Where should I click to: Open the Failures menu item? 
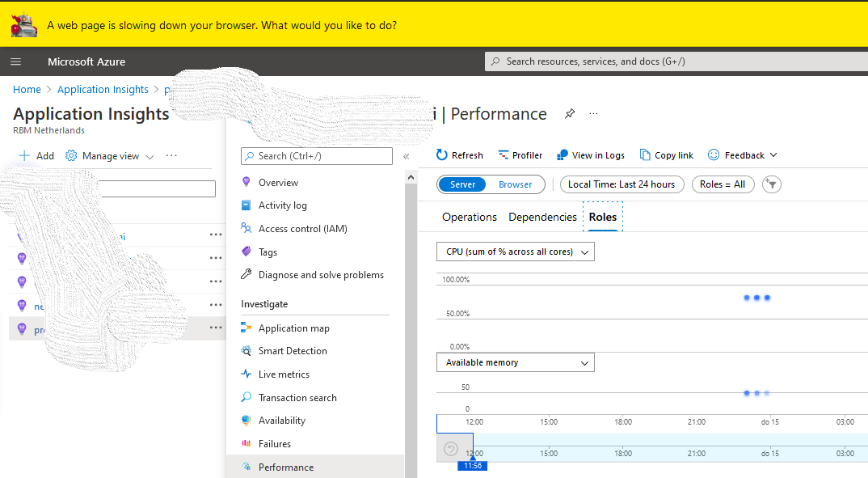[x=275, y=444]
